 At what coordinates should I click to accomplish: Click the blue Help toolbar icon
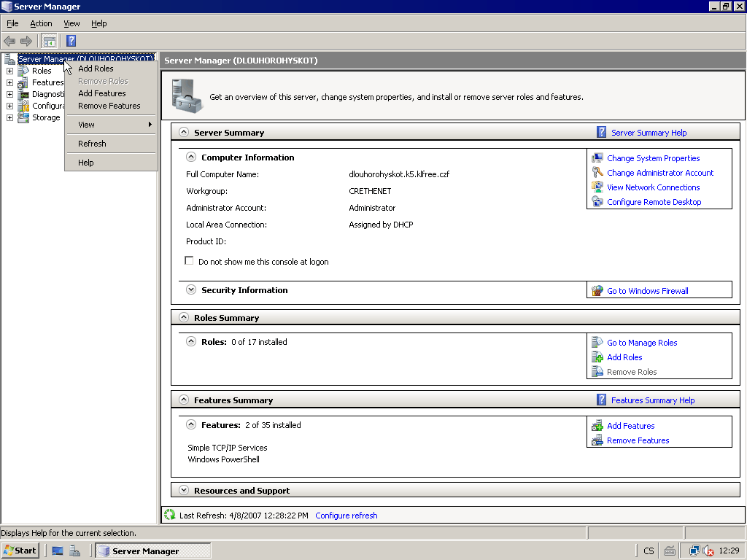[x=71, y=42]
